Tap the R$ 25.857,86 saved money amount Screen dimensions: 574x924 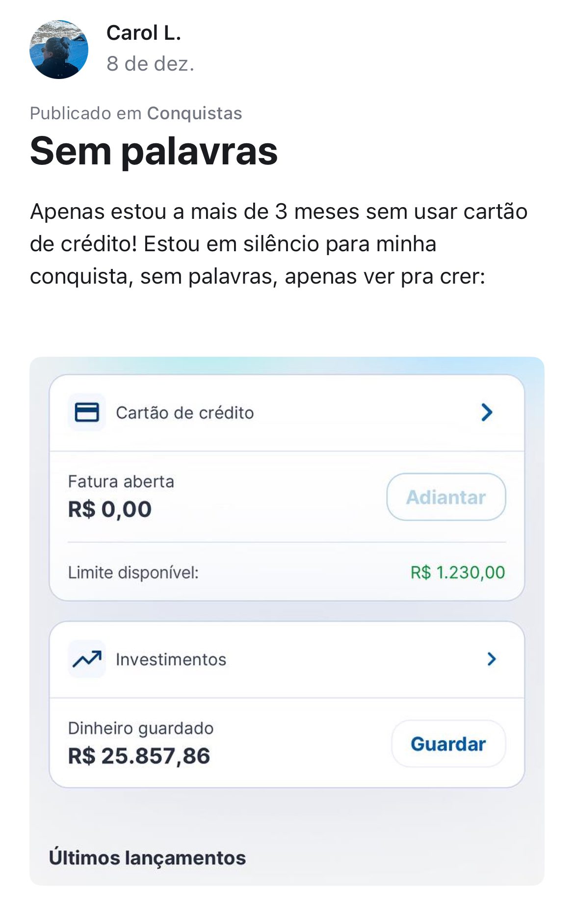pyautogui.click(x=139, y=756)
